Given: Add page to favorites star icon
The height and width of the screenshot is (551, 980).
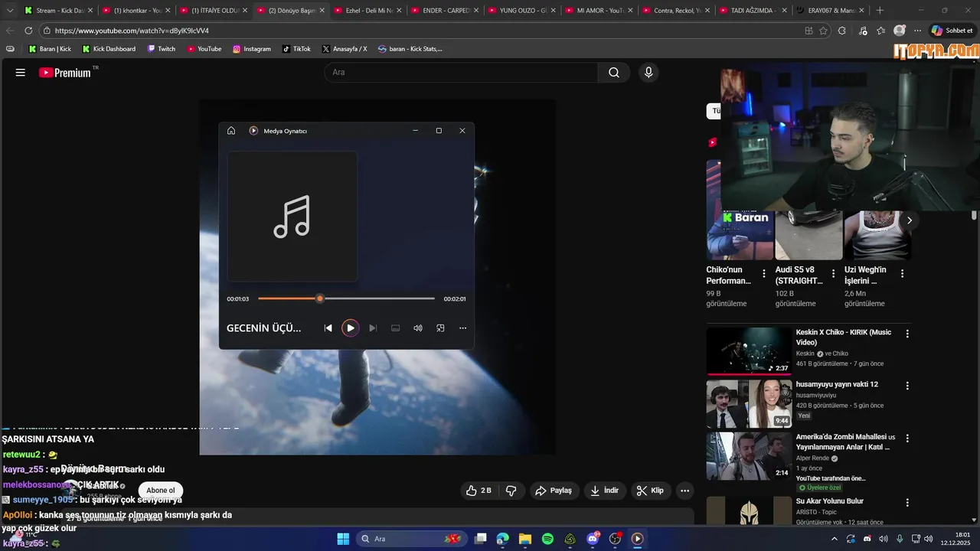Looking at the screenshot, I should [824, 31].
